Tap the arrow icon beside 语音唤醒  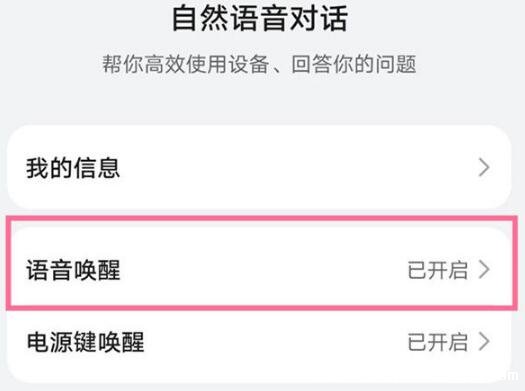tap(484, 269)
